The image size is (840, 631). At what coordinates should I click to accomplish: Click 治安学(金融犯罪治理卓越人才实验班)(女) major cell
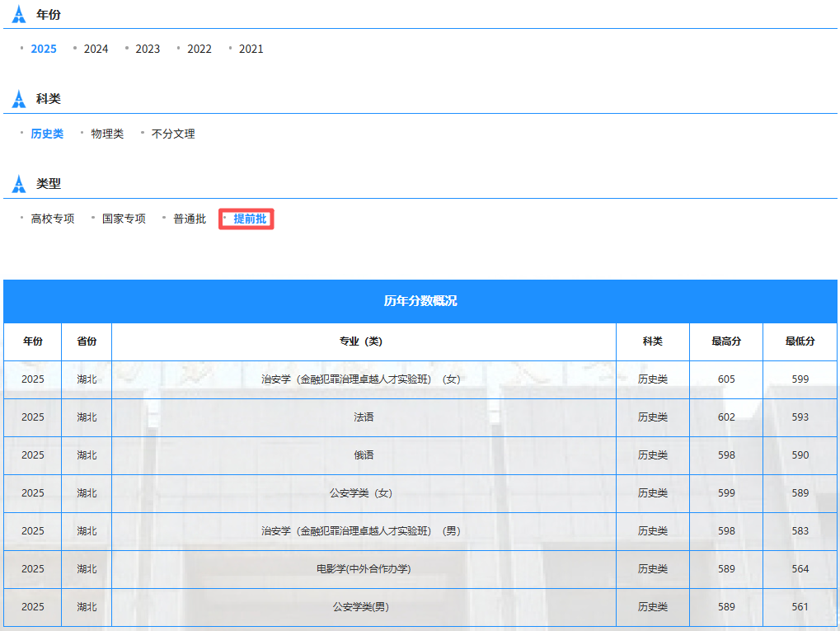point(364,379)
